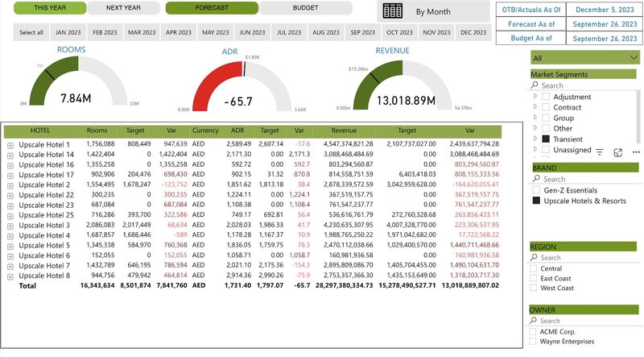
Task: Expand the Upscale Hotel 8 row
Action: [x=10, y=276]
